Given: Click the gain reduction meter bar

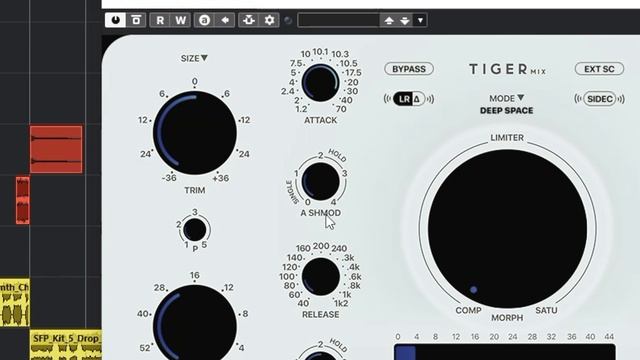Looking at the screenshot, I should pos(504,352).
